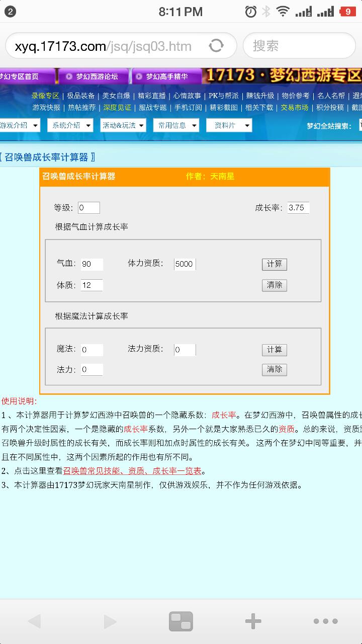This screenshot has height=644, width=362.
Task: Open the three-dot more menu
Action: (325, 621)
